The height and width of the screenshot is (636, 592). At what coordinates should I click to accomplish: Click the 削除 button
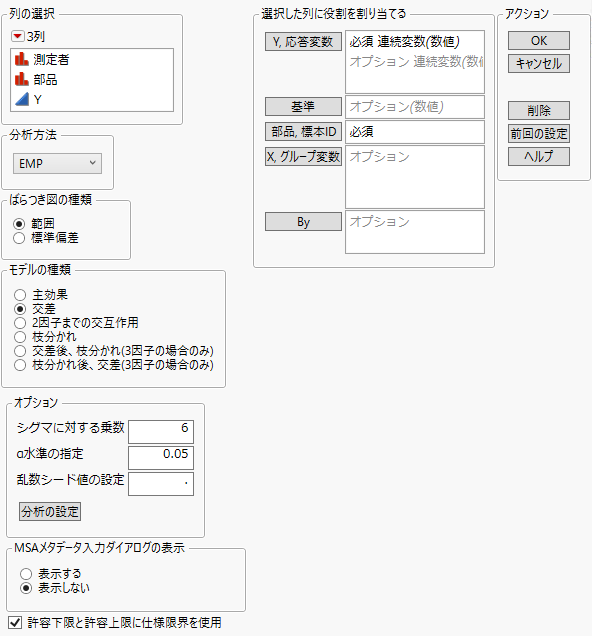click(x=539, y=110)
